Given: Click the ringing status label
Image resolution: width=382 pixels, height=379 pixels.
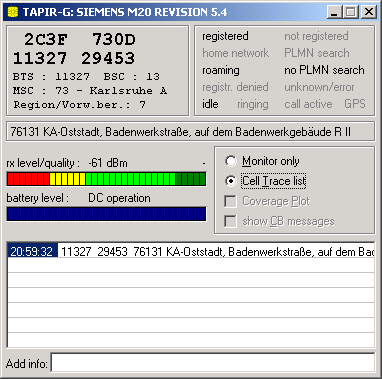Looking at the screenshot, I should coord(253,104).
